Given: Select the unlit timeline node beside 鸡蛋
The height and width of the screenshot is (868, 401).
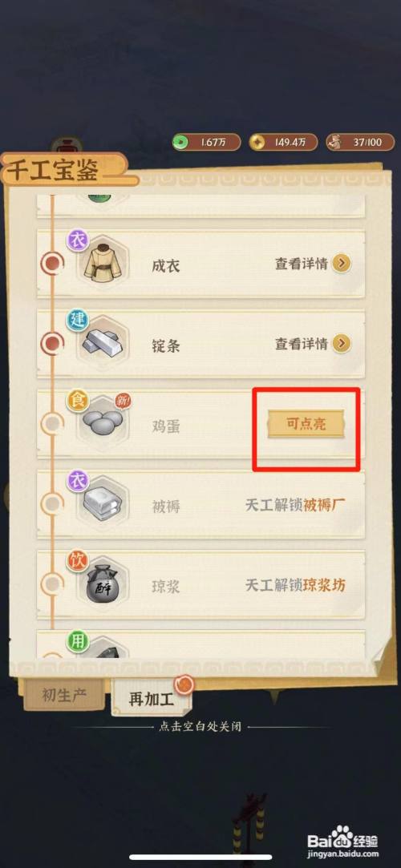Looking at the screenshot, I should (x=53, y=423).
